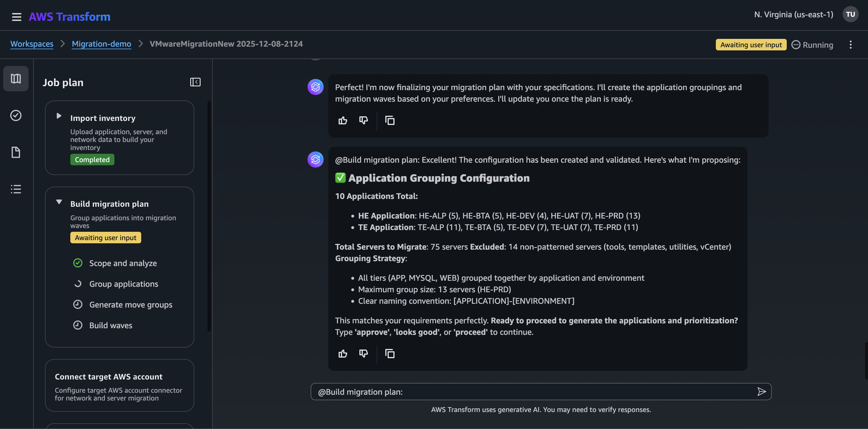The width and height of the screenshot is (868, 429).
Task: Open the hamburger navigation menu
Action: 16,17
